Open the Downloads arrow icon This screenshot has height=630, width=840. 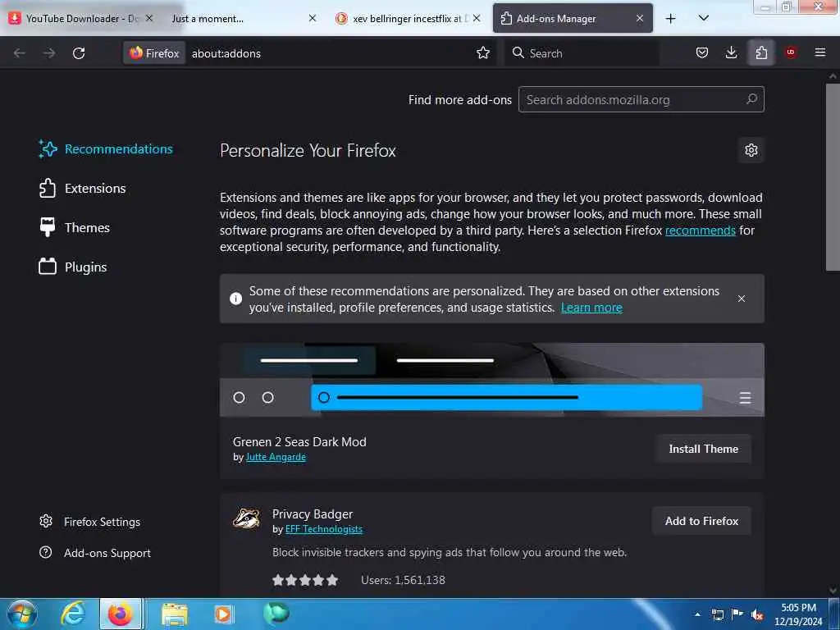point(731,52)
